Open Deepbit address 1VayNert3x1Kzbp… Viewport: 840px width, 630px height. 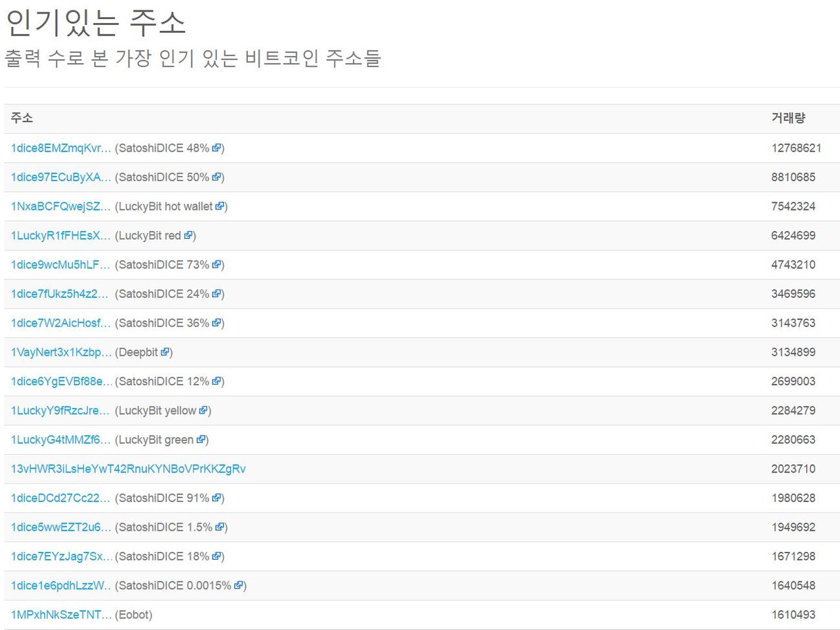click(x=61, y=352)
